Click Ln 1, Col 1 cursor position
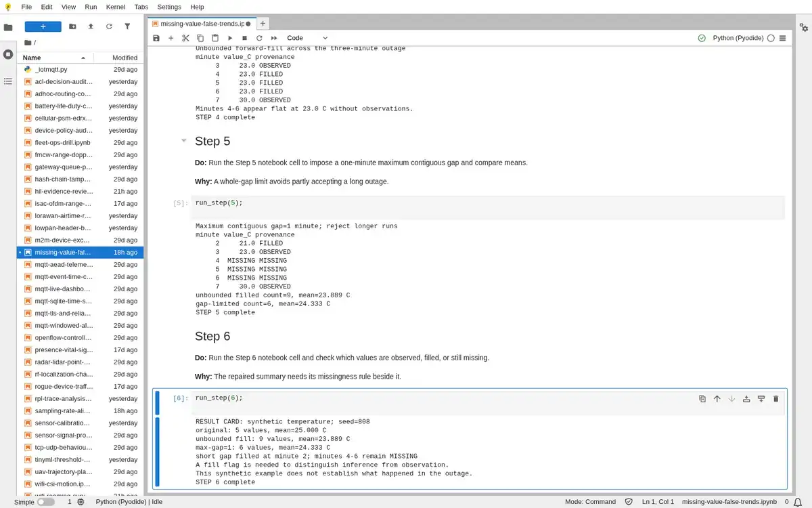The height and width of the screenshot is (508, 812). [658, 502]
